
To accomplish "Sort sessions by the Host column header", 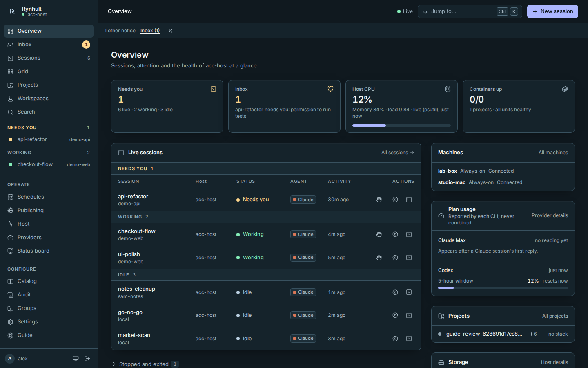I will point(201,181).
